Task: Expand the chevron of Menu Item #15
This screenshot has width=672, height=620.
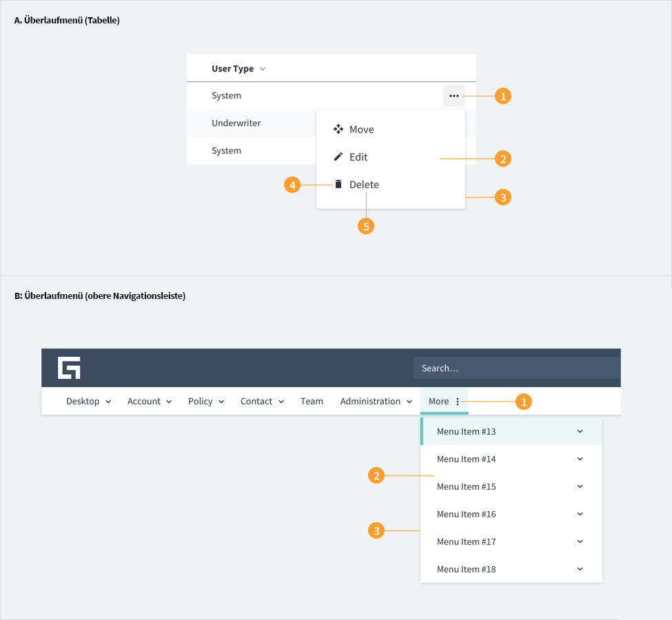Action: tap(580, 486)
